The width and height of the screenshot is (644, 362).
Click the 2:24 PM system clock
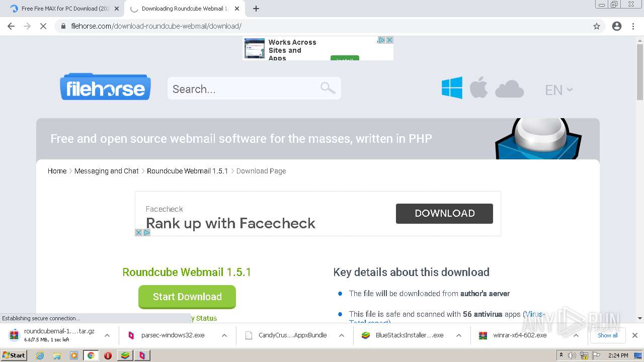pos(618,355)
